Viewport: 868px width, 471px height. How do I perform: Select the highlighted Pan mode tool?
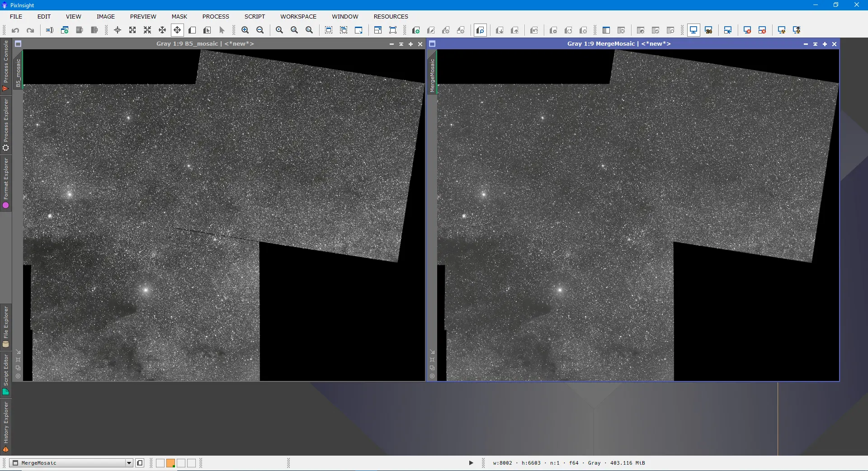[x=177, y=30]
